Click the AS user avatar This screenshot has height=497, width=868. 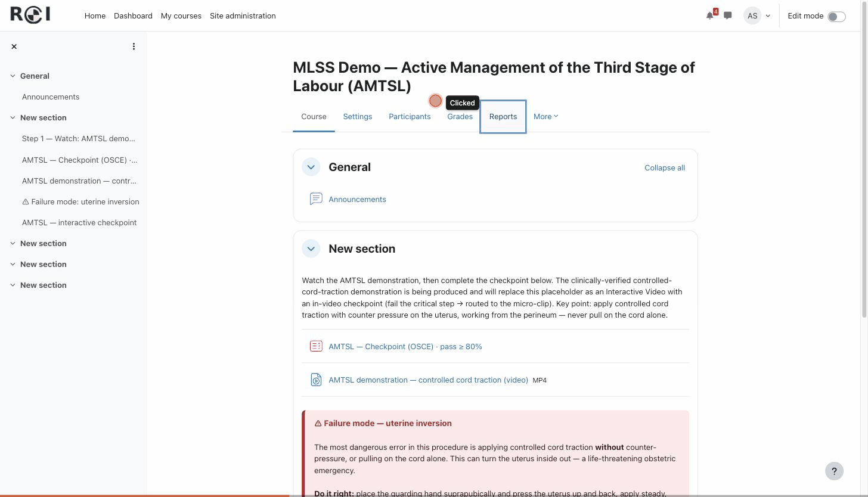click(752, 16)
